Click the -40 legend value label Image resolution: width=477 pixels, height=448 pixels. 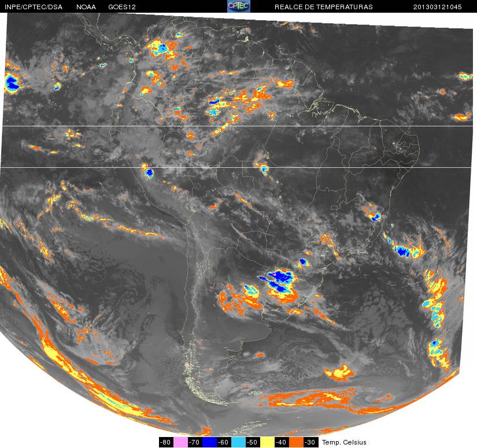point(282,442)
